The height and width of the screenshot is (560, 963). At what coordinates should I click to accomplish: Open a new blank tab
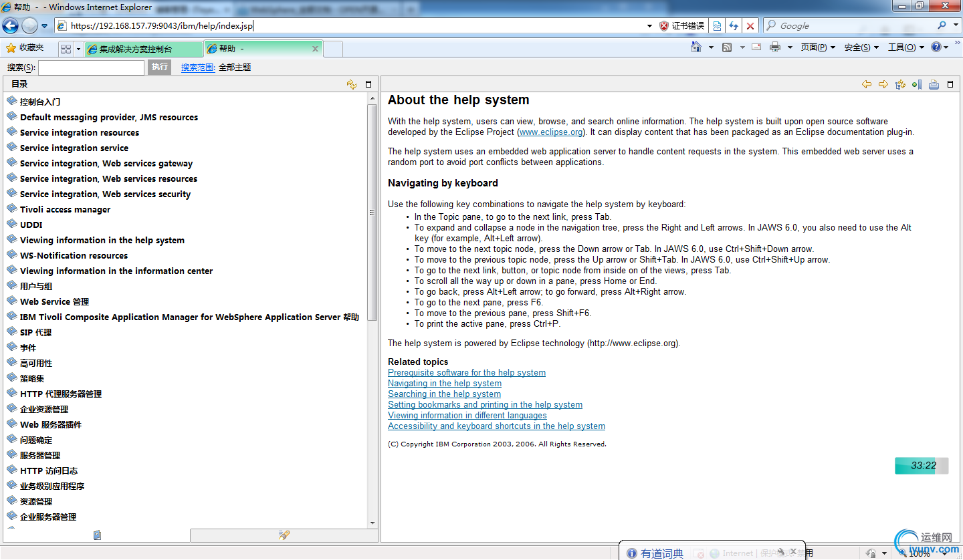pyautogui.click(x=333, y=49)
